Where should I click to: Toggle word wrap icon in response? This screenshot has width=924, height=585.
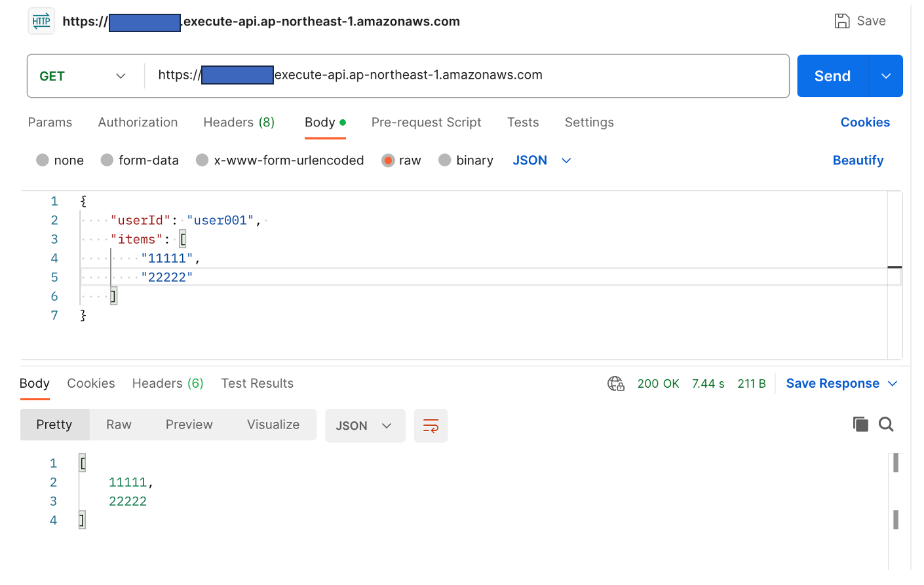coord(431,426)
